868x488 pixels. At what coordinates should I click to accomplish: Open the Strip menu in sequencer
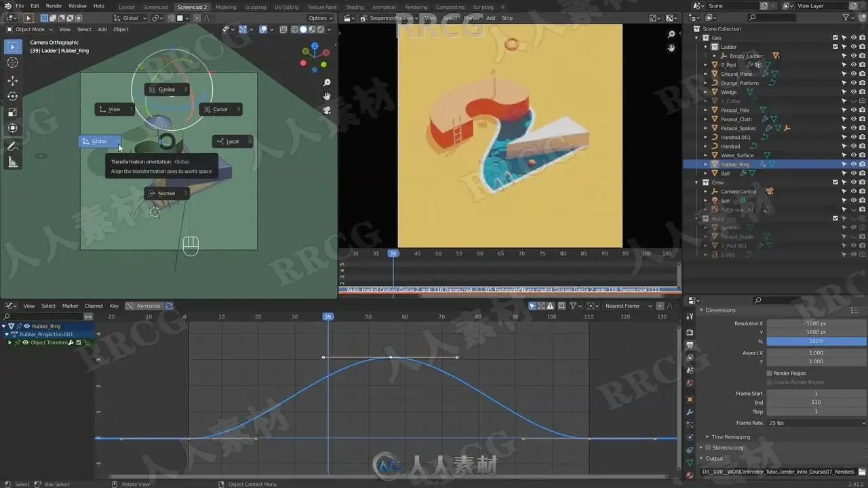pos(507,18)
